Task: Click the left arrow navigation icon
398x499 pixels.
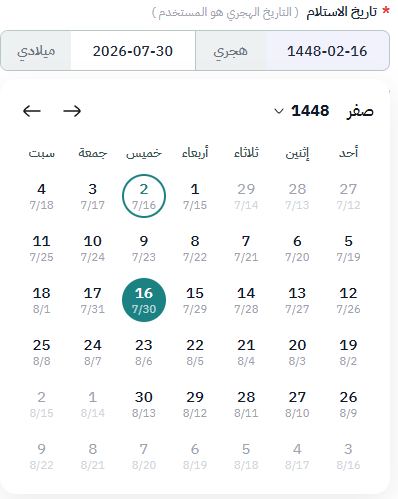Action: click(x=32, y=111)
